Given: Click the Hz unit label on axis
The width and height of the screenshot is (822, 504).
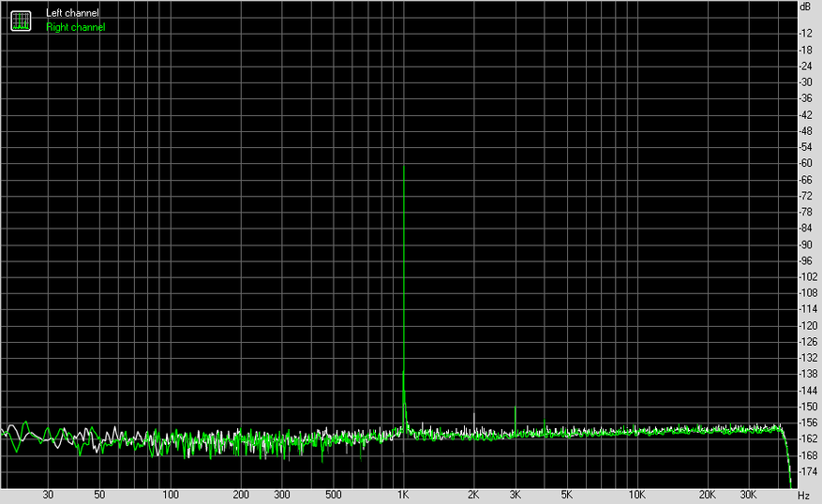Looking at the screenshot, I should 803,495.
